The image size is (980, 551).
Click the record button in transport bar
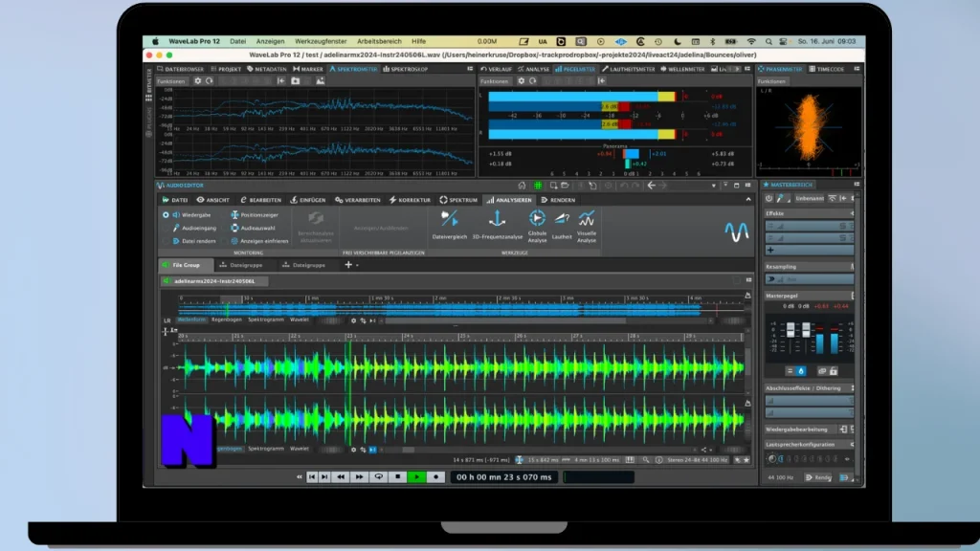coord(435,477)
